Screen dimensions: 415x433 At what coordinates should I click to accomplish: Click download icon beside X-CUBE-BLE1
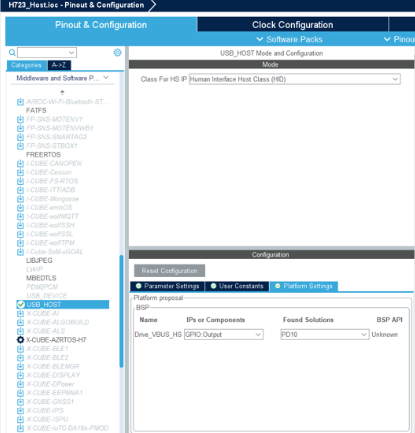(x=20, y=349)
